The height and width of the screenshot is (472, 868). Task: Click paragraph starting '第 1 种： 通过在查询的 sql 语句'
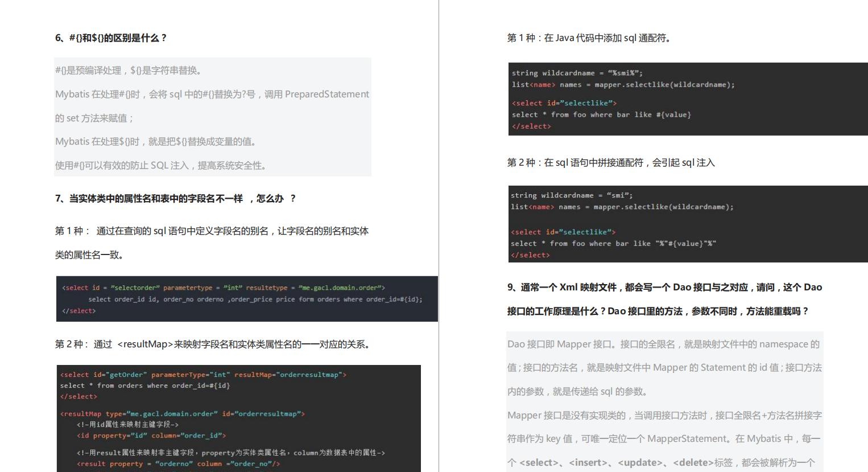(212, 231)
